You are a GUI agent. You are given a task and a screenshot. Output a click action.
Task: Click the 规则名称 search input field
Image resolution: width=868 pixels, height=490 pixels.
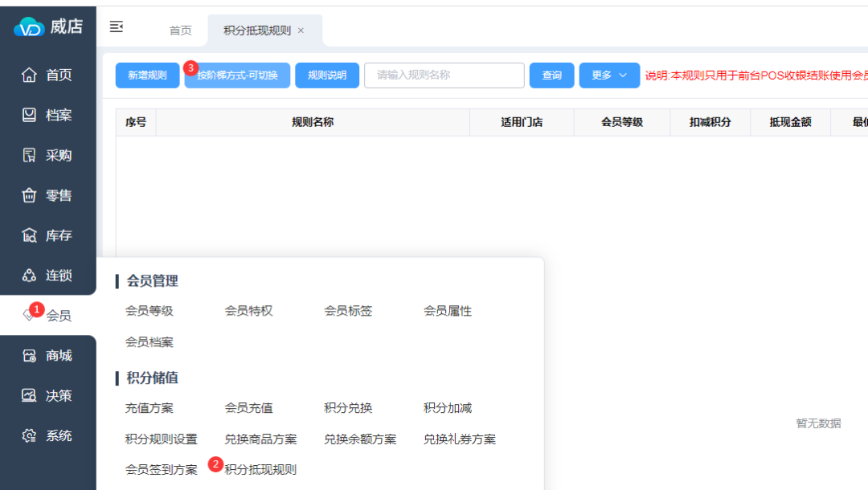click(444, 76)
